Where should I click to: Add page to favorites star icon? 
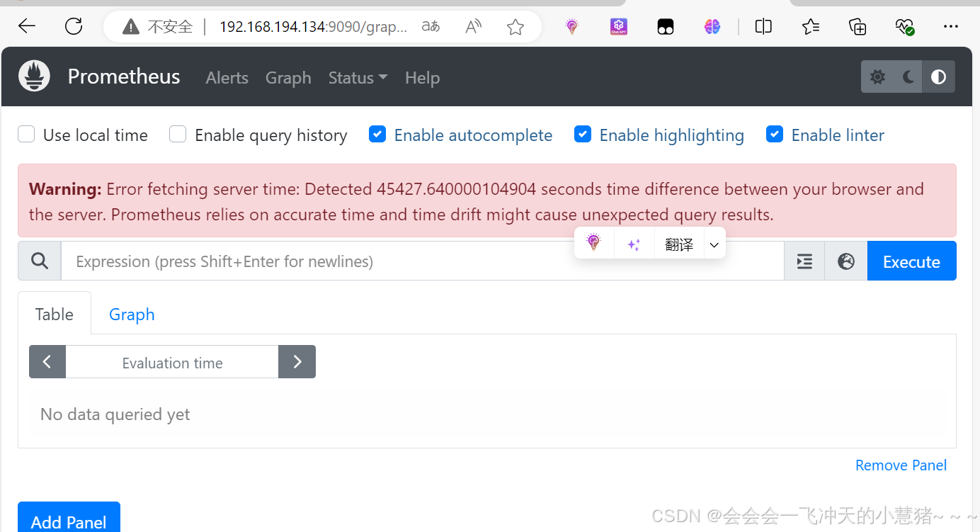pyautogui.click(x=515, y=27)
